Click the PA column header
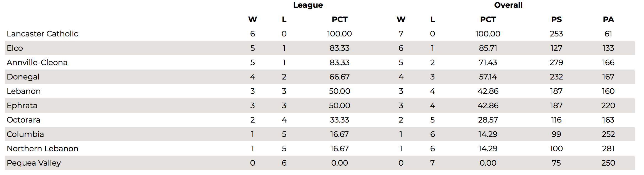Image resolution: width=644 pixels, height=175 pixels. pos(608,19)
